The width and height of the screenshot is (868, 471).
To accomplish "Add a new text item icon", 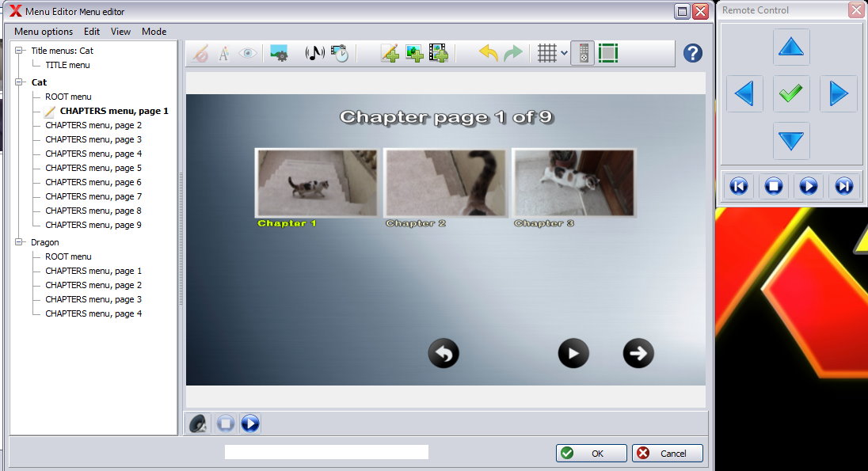I will click(x=390, y=54).
